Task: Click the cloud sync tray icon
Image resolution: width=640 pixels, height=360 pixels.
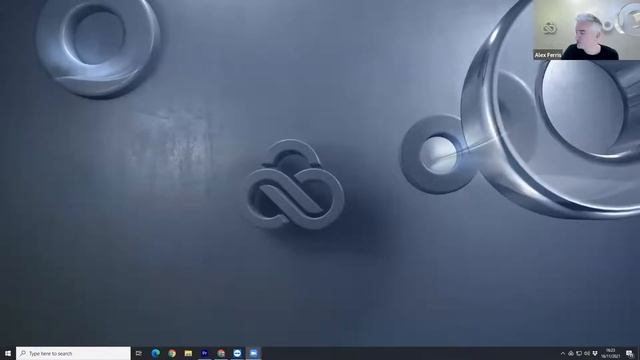Action: [571, 353]
